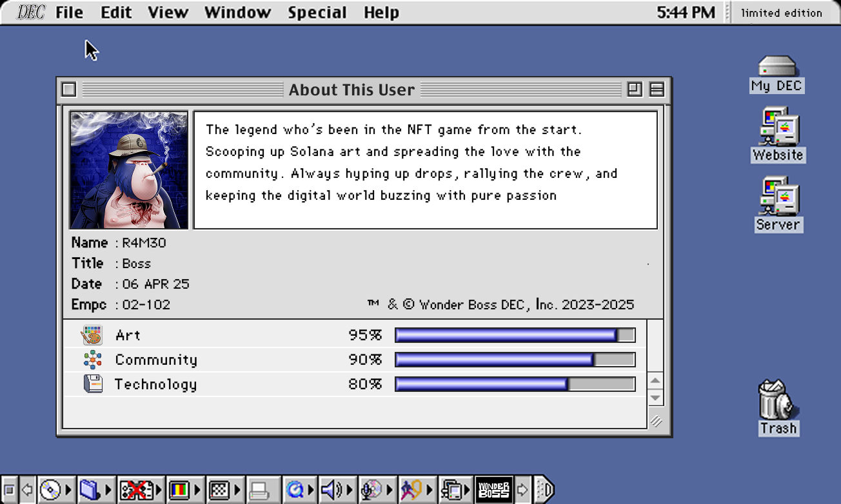Click the CD player control strip icon
This screenshot has width=841, height=504.
pos(50,490)
